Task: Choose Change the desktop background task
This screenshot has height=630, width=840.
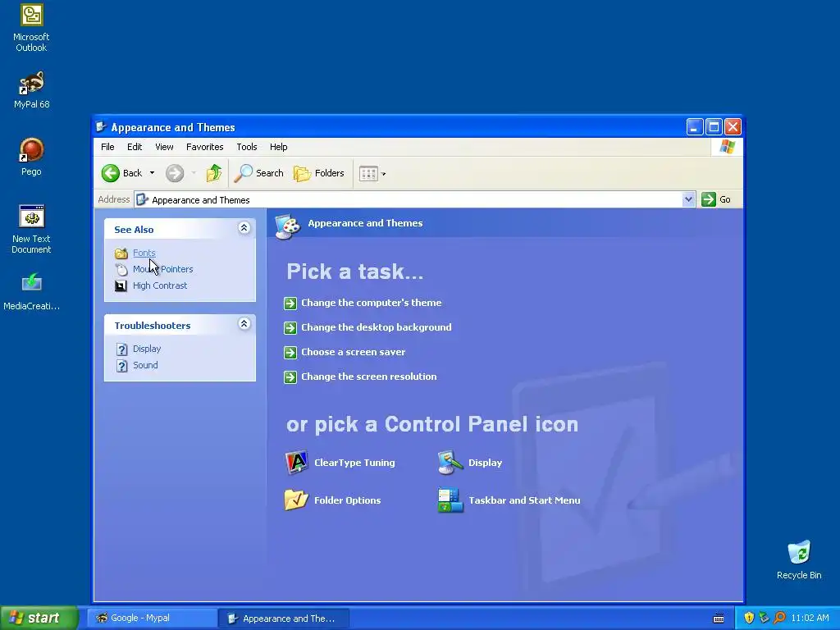Action: (x=376, y=327)
